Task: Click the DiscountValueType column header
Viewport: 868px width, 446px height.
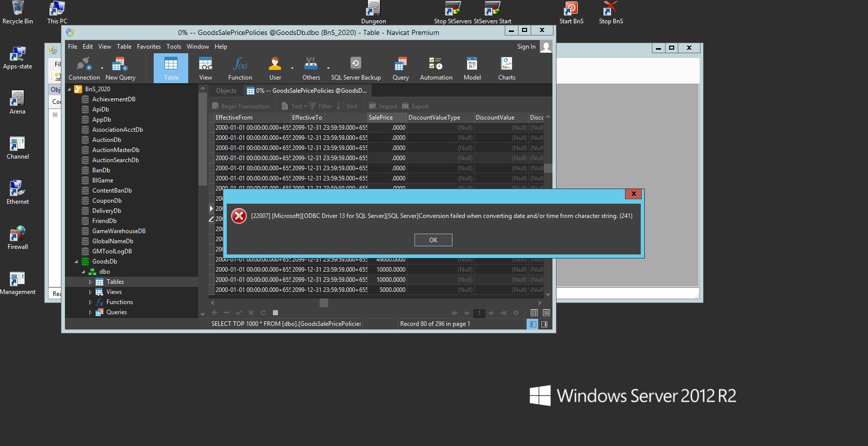Action: pos(440,118)
